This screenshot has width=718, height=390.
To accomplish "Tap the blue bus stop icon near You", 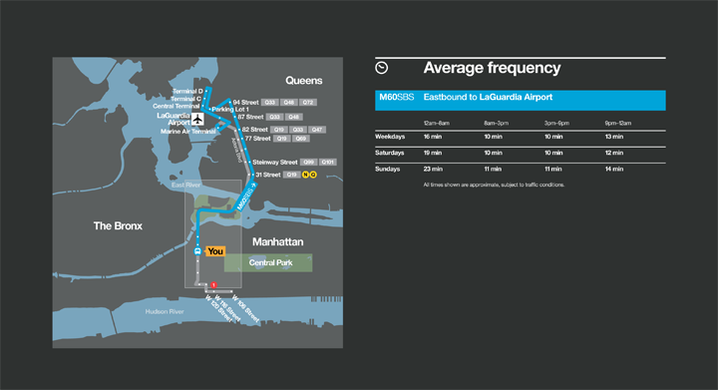I will pos(197,251).
